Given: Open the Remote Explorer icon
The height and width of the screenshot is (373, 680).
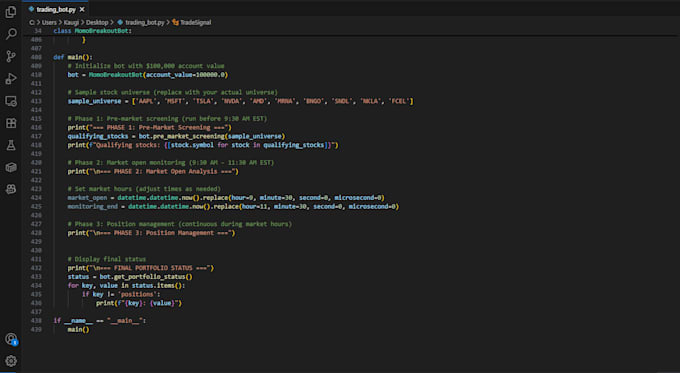Looking at the screenshot, I should pyautogui.click(x=11, y=101).
